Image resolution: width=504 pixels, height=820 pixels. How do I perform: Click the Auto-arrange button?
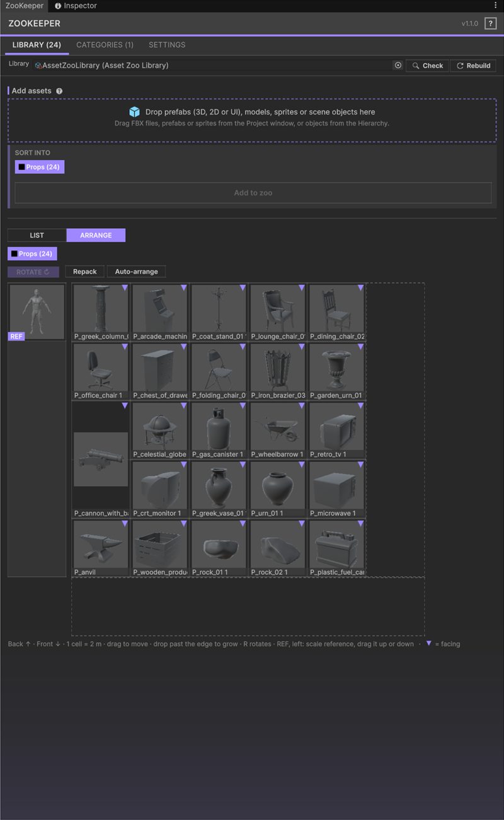(136, 272)
